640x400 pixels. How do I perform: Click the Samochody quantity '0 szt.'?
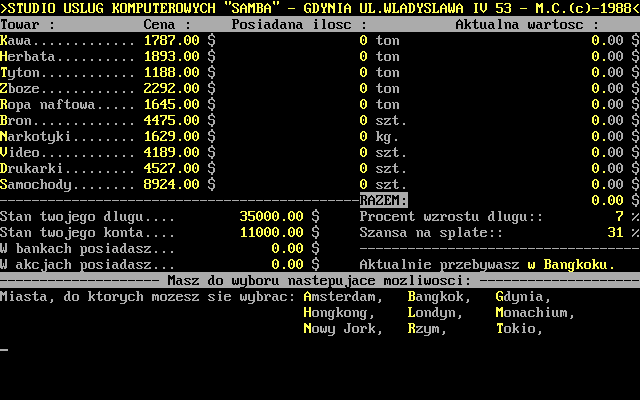[383, 184]
